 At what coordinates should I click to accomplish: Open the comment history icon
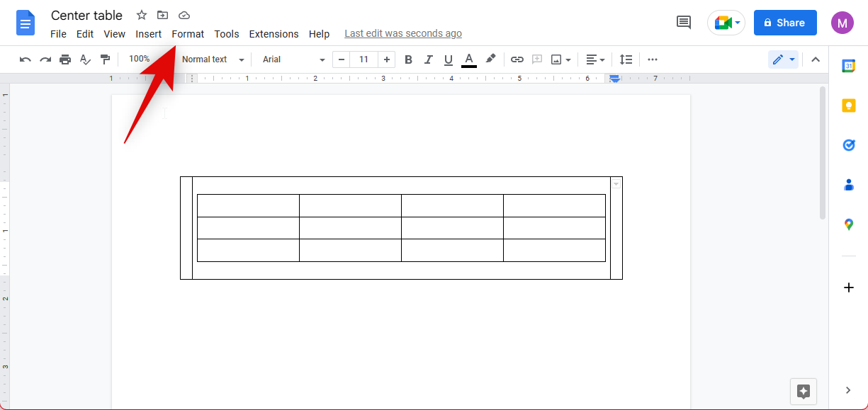click(684, 23)
